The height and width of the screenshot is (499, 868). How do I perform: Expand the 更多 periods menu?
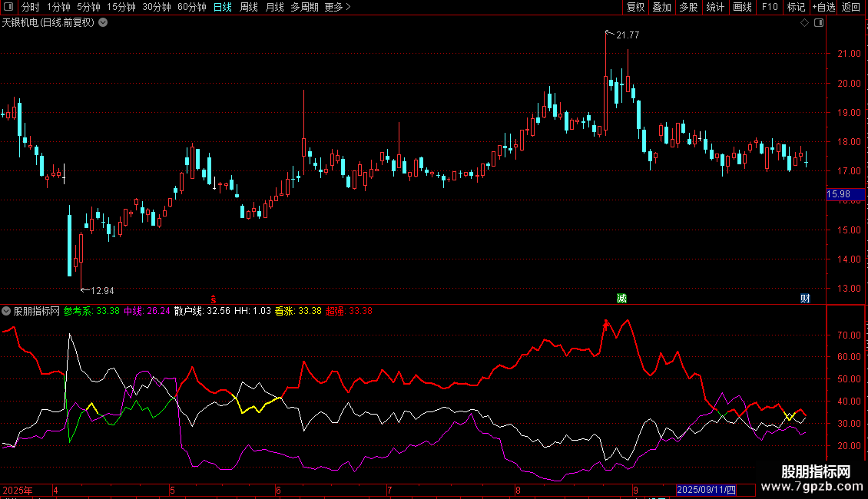pos(337,7)
